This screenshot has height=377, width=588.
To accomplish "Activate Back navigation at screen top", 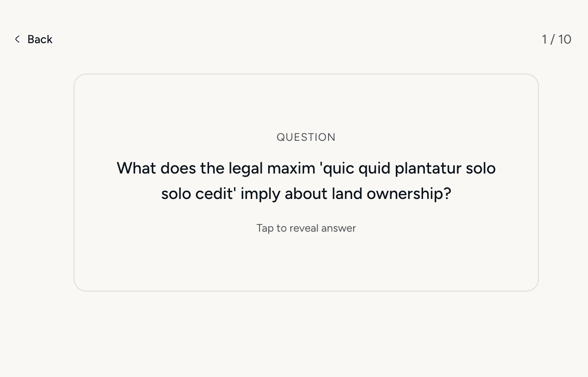I will click(33, 39).
